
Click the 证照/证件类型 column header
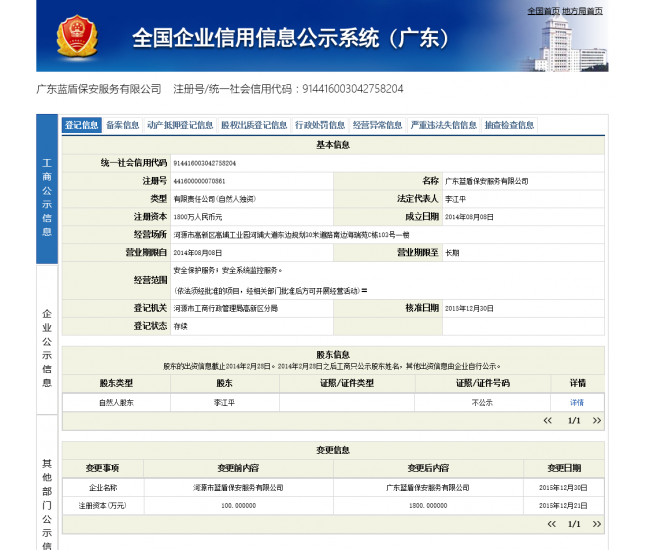point(347,383)
